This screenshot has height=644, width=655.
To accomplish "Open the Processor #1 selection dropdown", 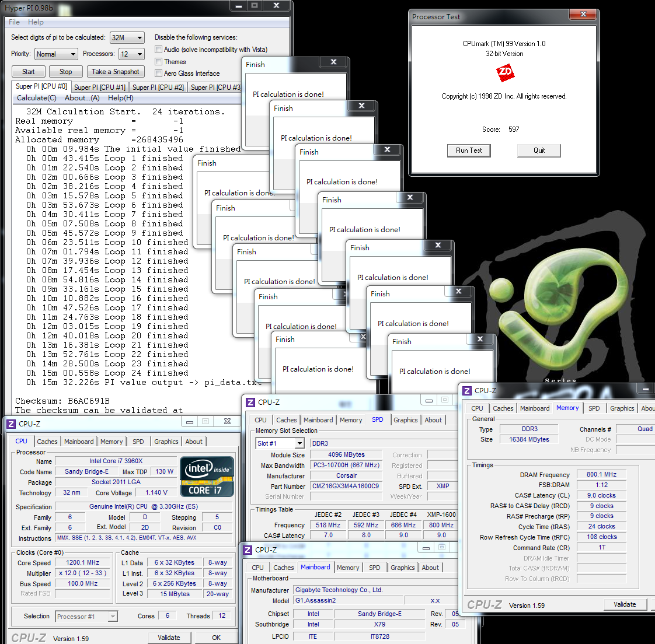I will (x=86, y=617).
